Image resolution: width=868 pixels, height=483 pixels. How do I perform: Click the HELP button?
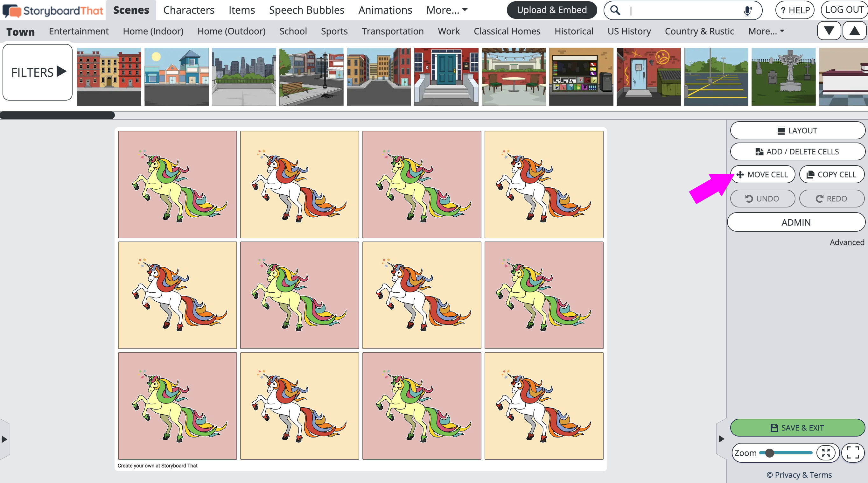(794, 10)
